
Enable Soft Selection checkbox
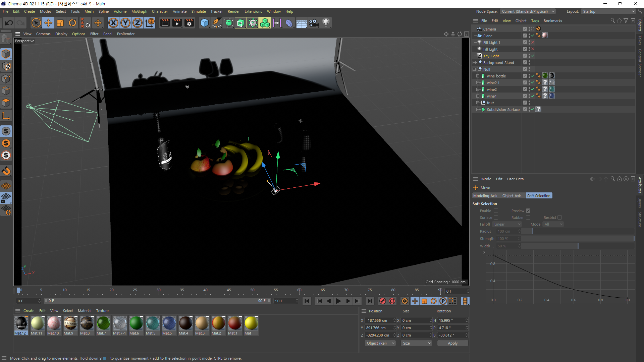click(496, 211)
